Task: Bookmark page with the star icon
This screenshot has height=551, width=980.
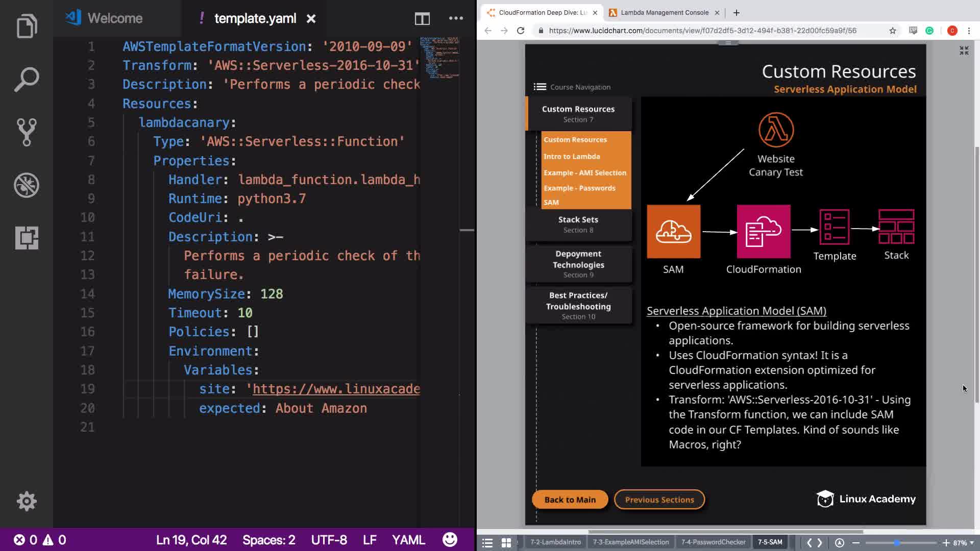Action: tap(892, 31)
